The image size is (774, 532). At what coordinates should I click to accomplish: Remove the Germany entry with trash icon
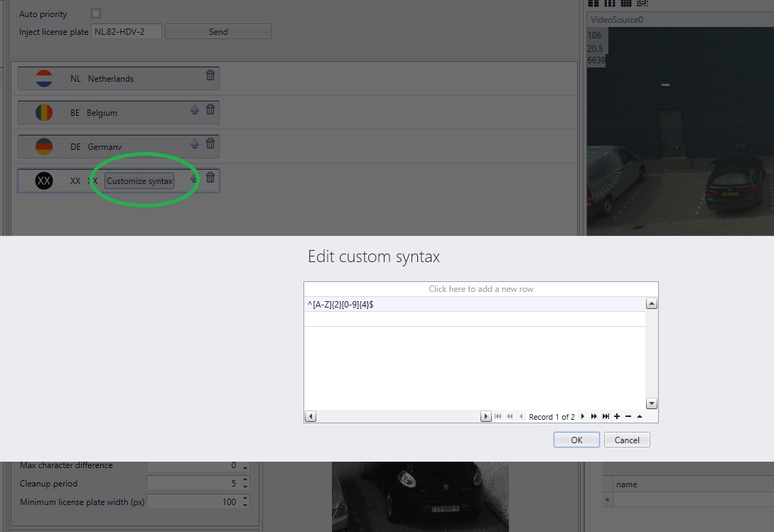210,143
